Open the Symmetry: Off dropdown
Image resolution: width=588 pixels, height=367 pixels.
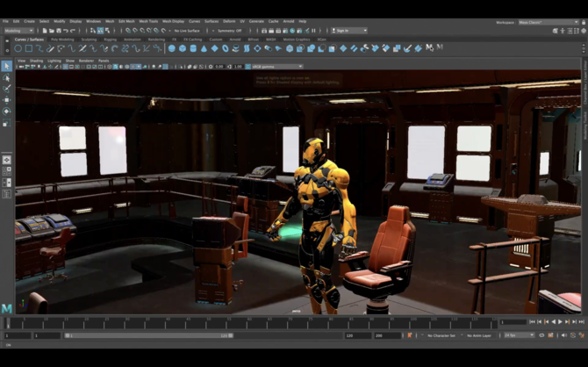pos(230,31)
